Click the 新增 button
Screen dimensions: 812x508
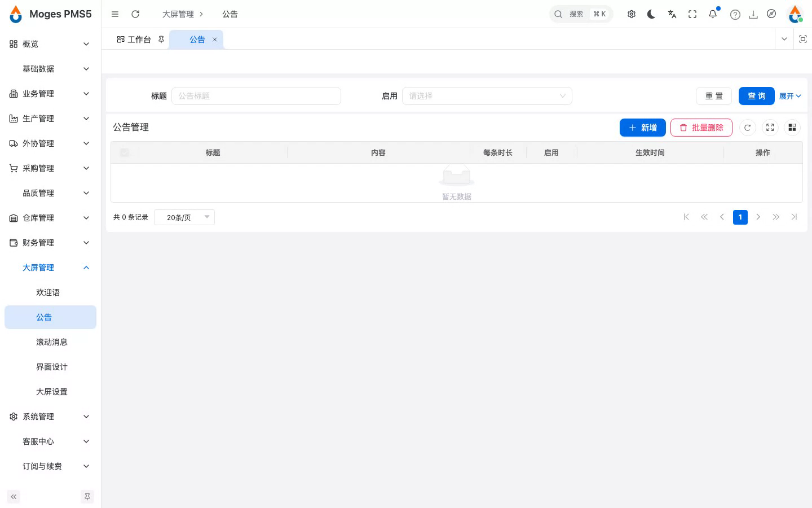643,128
